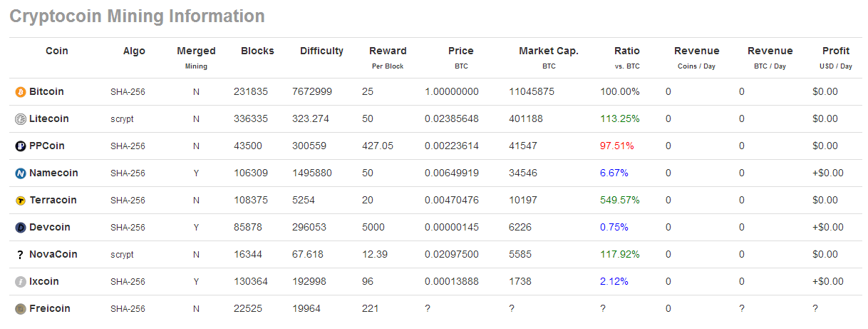The height and width of the screenshot is (329, 868).
Task: Click the Ratio column header
Action: [626, 51]
